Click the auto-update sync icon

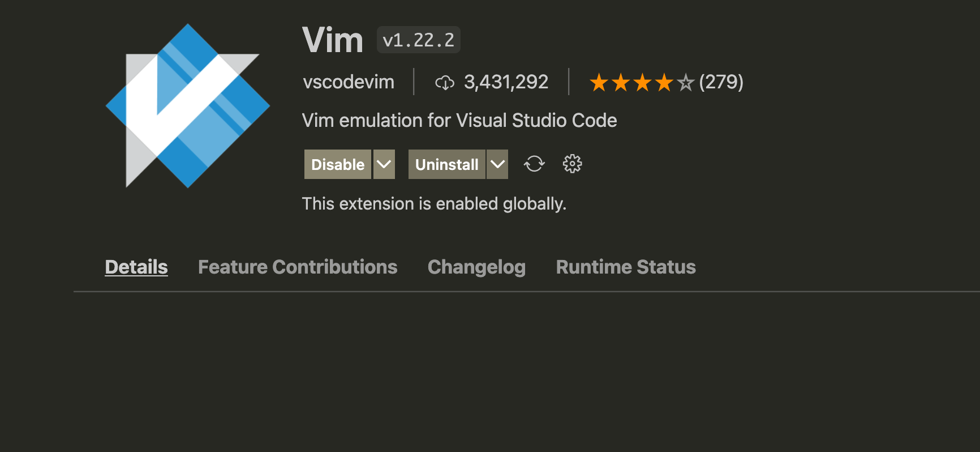pyautogui.click(x=534, y=164)
